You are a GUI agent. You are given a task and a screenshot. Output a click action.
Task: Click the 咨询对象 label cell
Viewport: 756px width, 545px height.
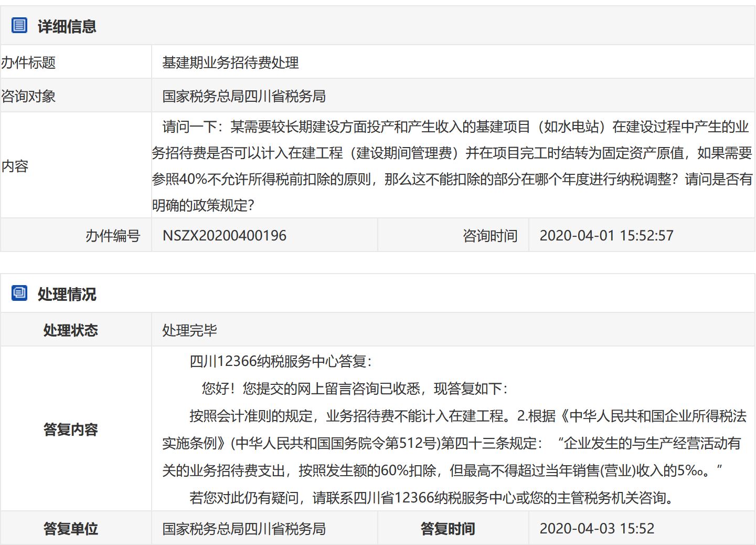[x=76, y=96]
